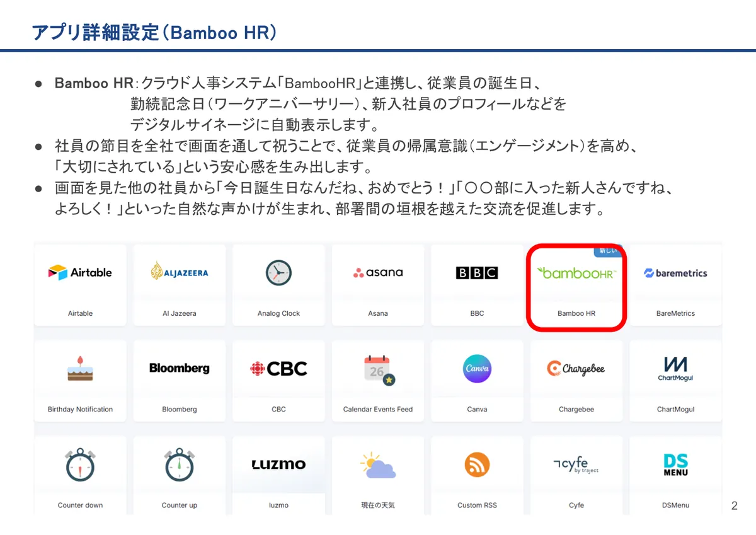
Task: Click the Al Jazeera caption text
Action: pos(180,313)
